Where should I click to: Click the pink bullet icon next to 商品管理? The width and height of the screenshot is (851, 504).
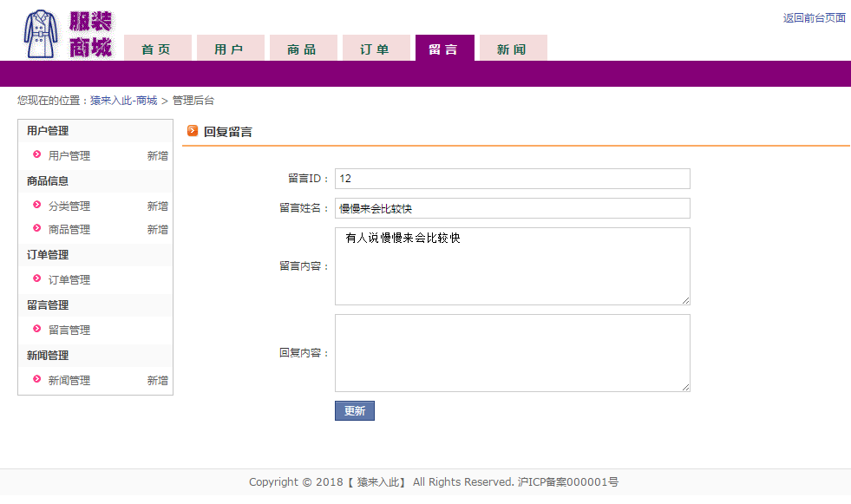coord(37,228)
